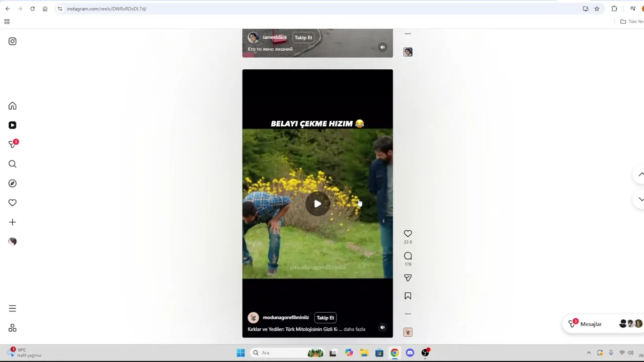The image size is (644, 362).
Task: Open Copilot from the taskbar
Action: [x=349, y=353]
